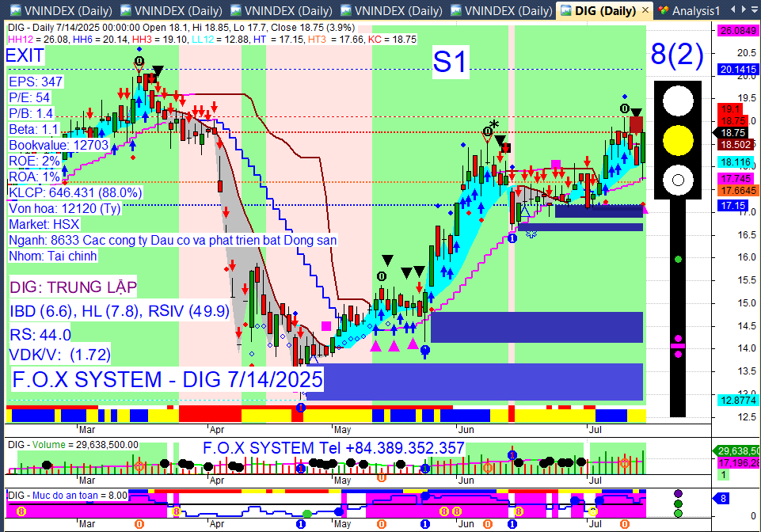Click the 8(2) score label
This screenshot has height=532, width=761.
pos(677,54)
